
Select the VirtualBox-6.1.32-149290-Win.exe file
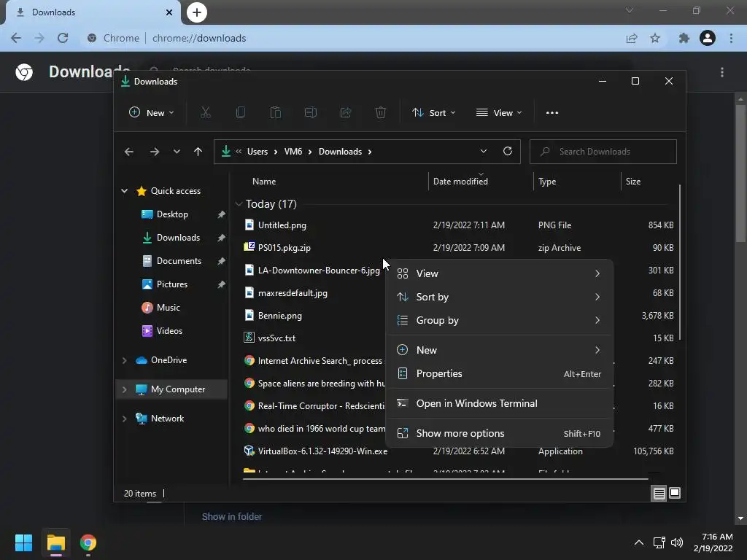point(322,451)
